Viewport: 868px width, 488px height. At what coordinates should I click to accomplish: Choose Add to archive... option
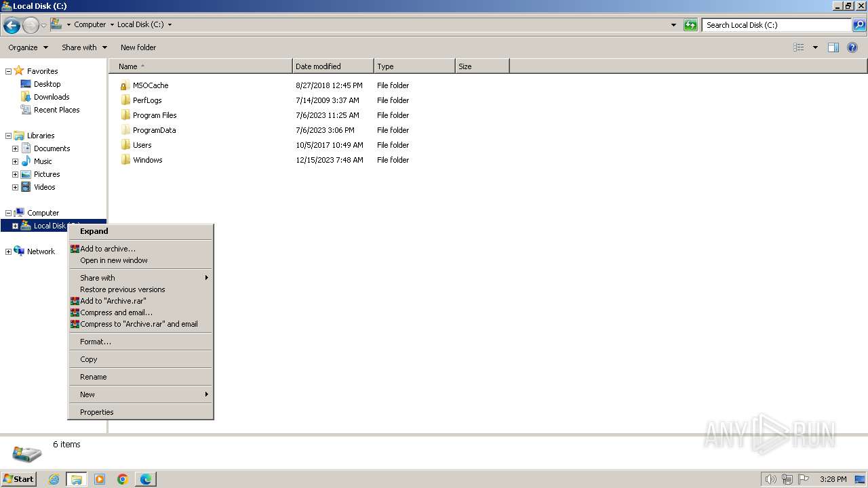pyautogui.click(x=140, y=249)
